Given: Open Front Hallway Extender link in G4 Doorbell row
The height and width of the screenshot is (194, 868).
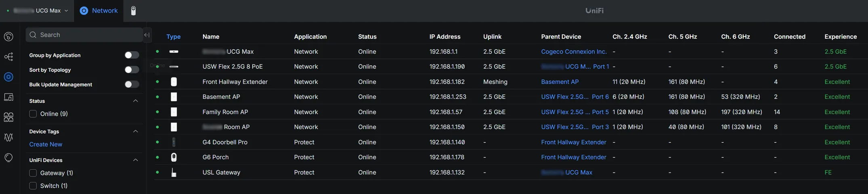Looking at the screenshot, I should [x=573, y=142].
